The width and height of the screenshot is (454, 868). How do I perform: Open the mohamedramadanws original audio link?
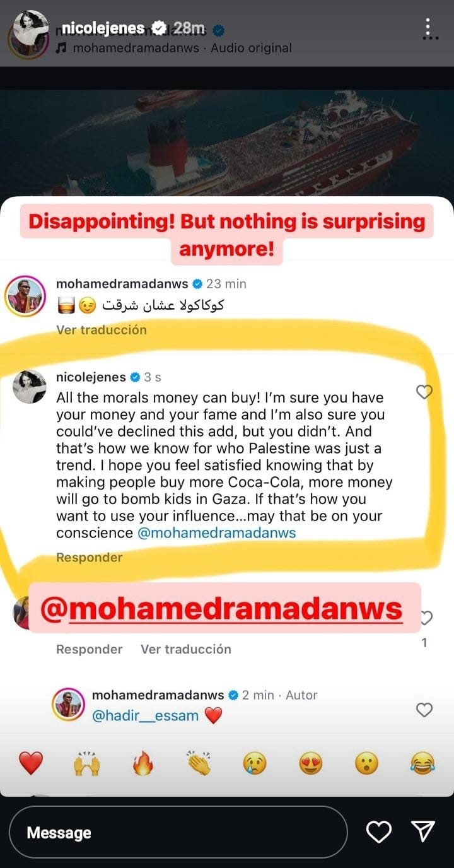(182, 48)
